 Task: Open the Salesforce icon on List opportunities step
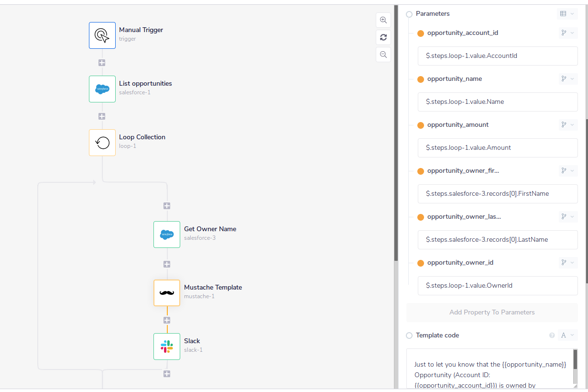pos(102,89)
